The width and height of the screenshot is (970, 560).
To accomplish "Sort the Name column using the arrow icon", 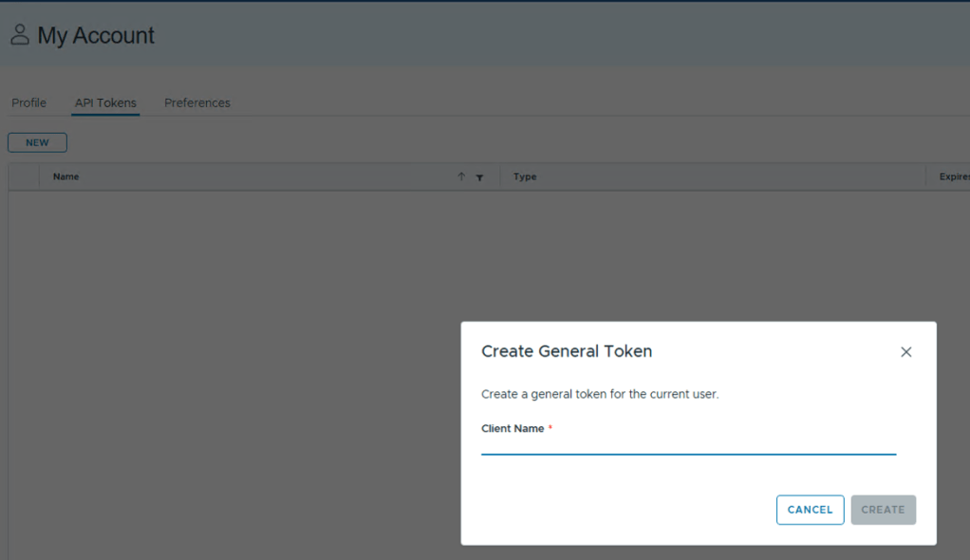I will point(461,177).
